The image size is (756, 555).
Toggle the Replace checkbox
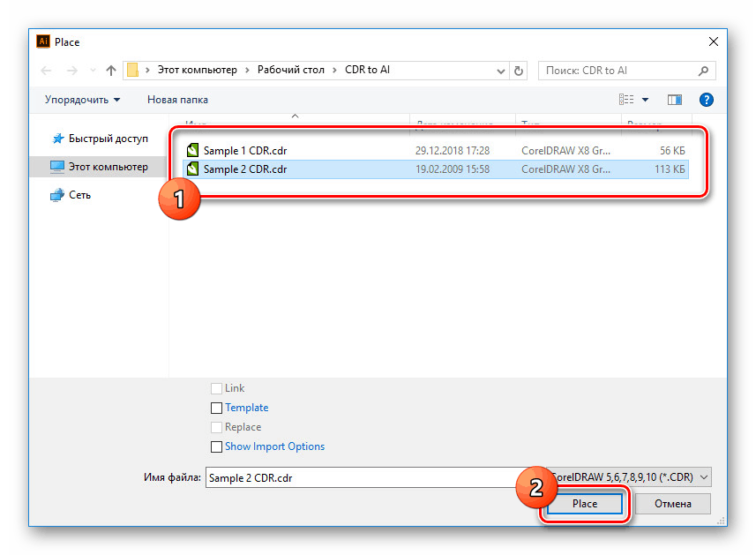point(216,427)
